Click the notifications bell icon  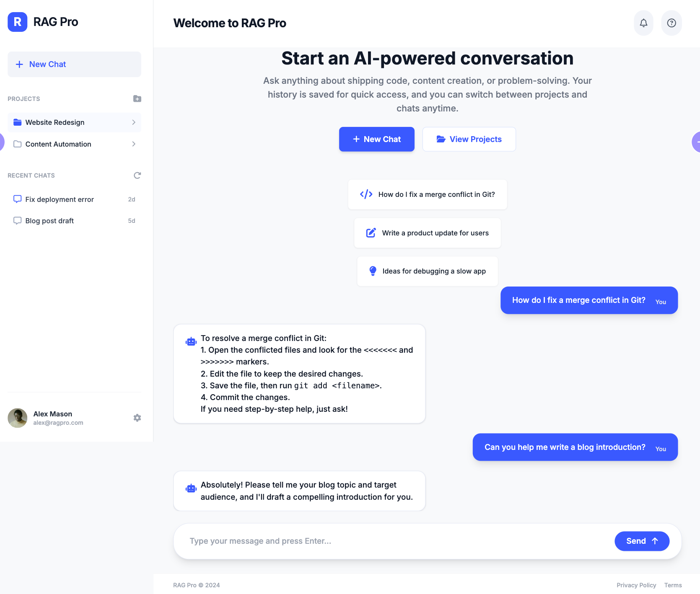(643, 23)
